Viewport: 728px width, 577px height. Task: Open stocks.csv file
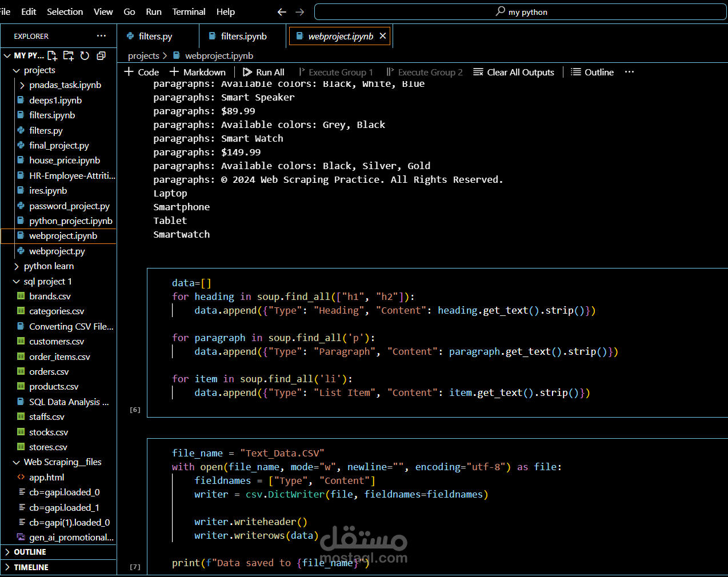(49, 432)
